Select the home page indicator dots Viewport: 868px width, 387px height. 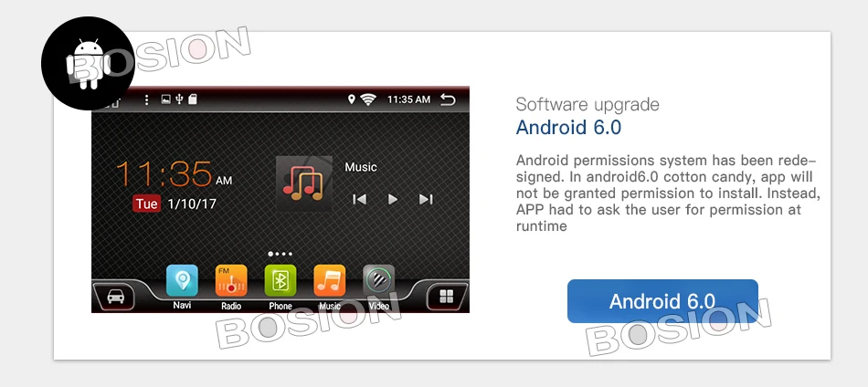(x=280, y=255)
